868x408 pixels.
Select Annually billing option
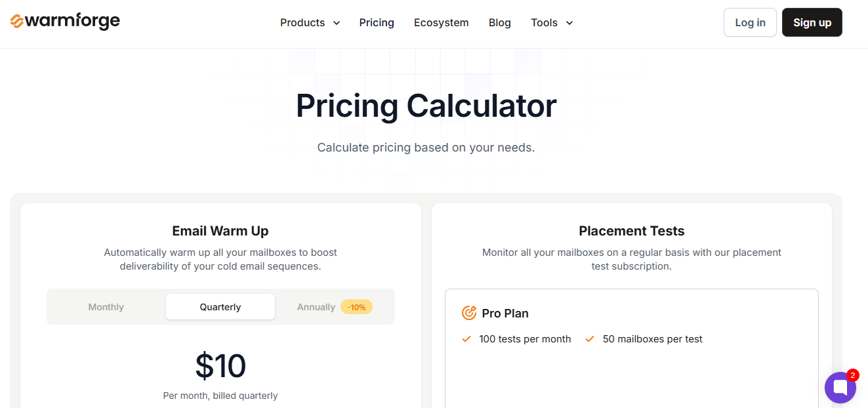click(316, 306)
